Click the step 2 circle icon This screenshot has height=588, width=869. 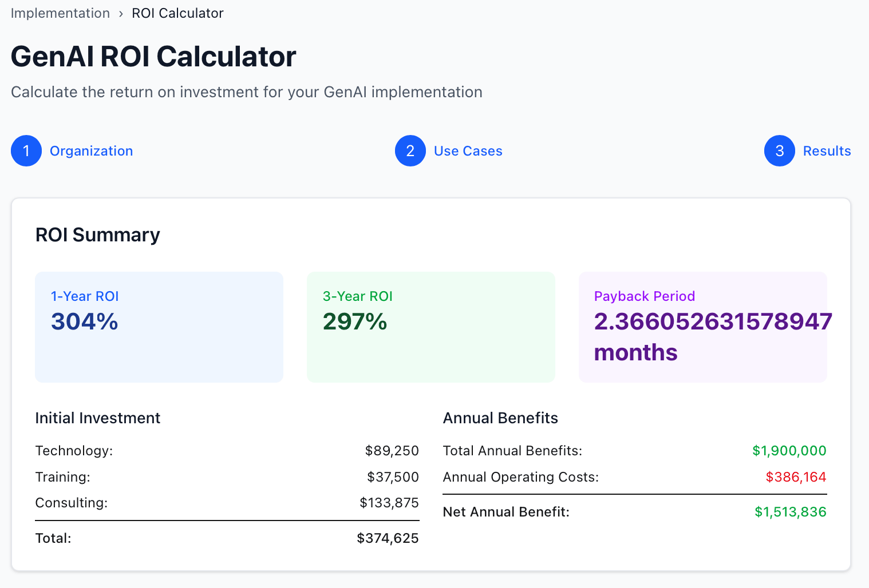click(x=410, y=151)
